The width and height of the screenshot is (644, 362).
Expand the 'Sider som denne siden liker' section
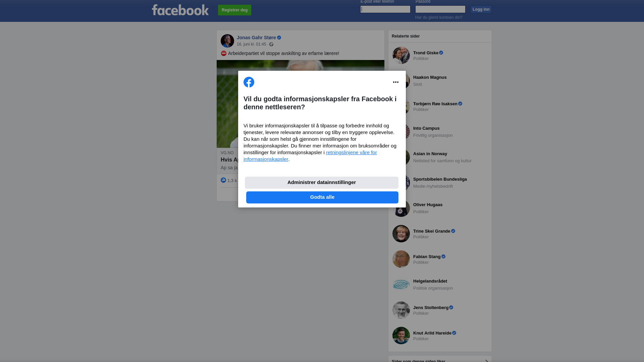tap(486, 361)
